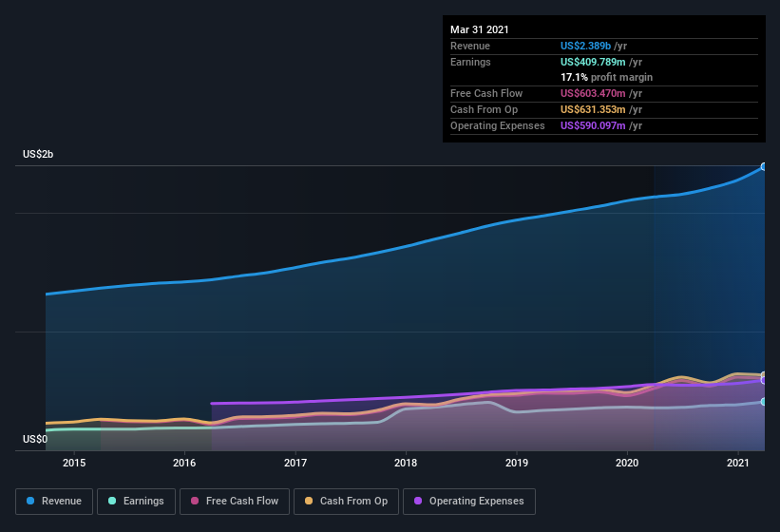This screenshot has height=532, width=780.
Task: Toggle the Operating Expenses legend button
Action: [x=469, y=502]
